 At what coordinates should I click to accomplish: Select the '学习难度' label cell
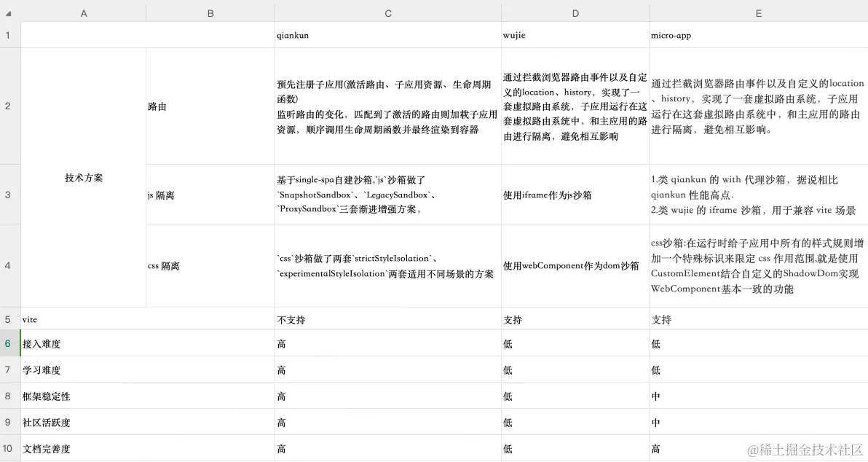pos(148,369)
